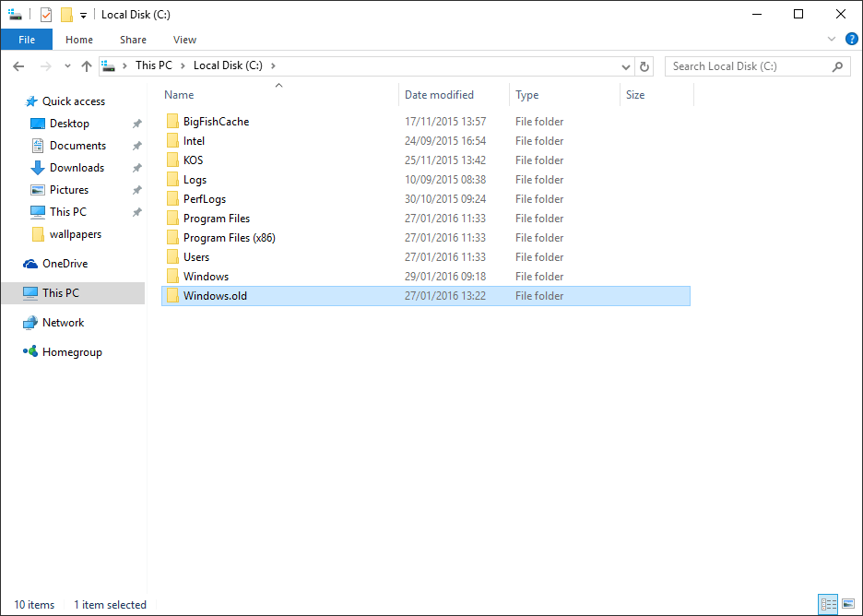Click the Logs folder icon
The height and width of the screenshot is (616, 863).
pyautogui.click(x=172, y=179)
